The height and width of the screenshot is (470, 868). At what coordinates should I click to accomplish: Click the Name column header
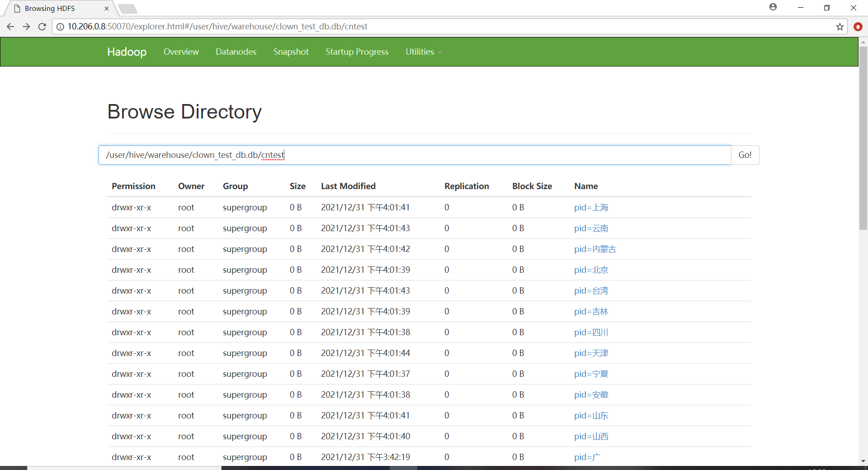click(x=586, y=186)
